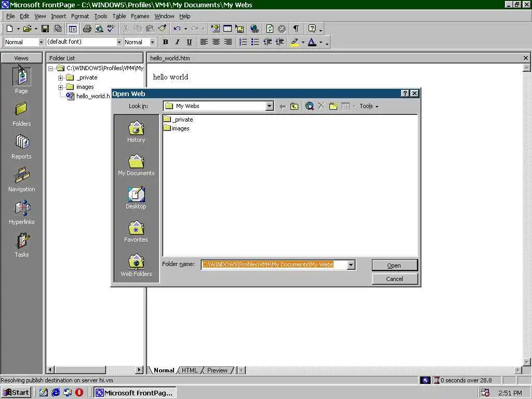Click the Undo arrow icon
The width and height of the screenshot is (532, 399).
[177, 29]
